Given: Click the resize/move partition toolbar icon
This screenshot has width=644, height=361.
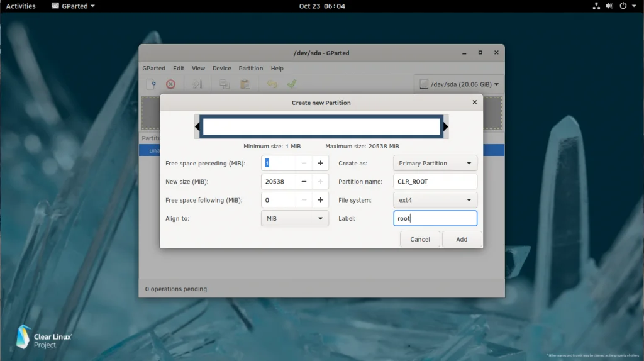Looking at the screenshot, I should click(197, 84).
